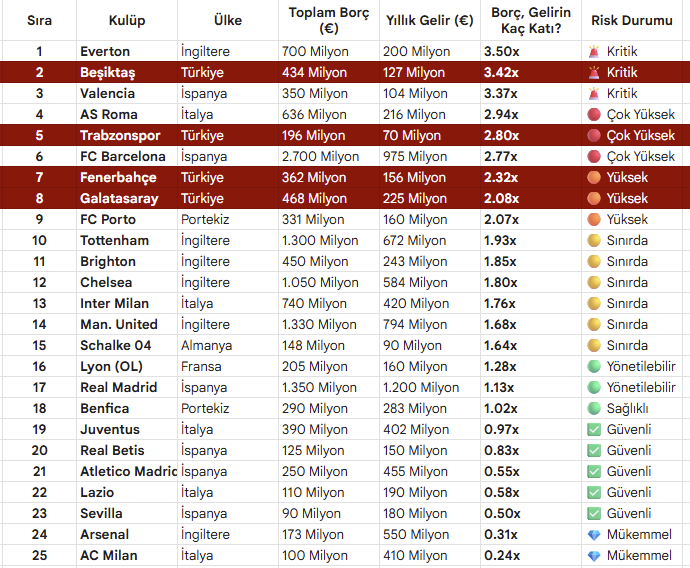
Task: Click the green checkmark in Juventus row
Action: click(x=594, y=429)
